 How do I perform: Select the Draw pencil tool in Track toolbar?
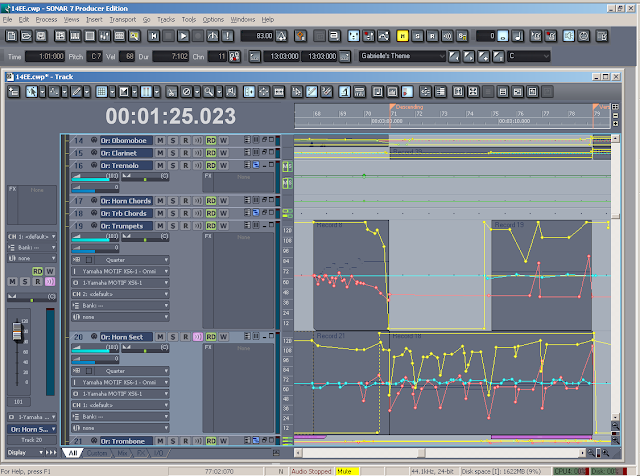[76, 92]
